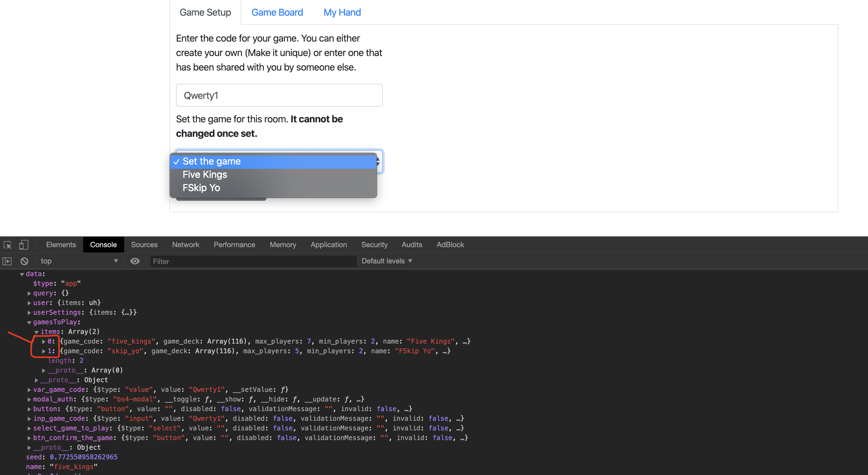Choose FSkip Yo from the dropdown

click(x=273, y=188)
